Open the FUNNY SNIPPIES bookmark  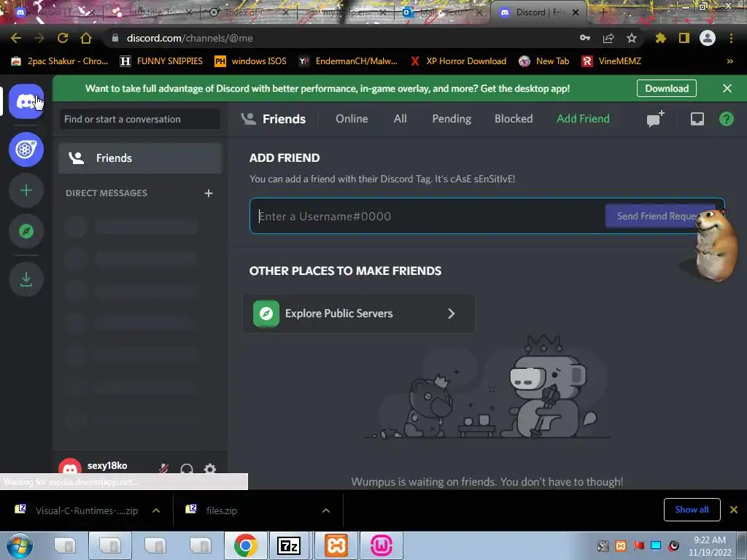click(161, 61)
